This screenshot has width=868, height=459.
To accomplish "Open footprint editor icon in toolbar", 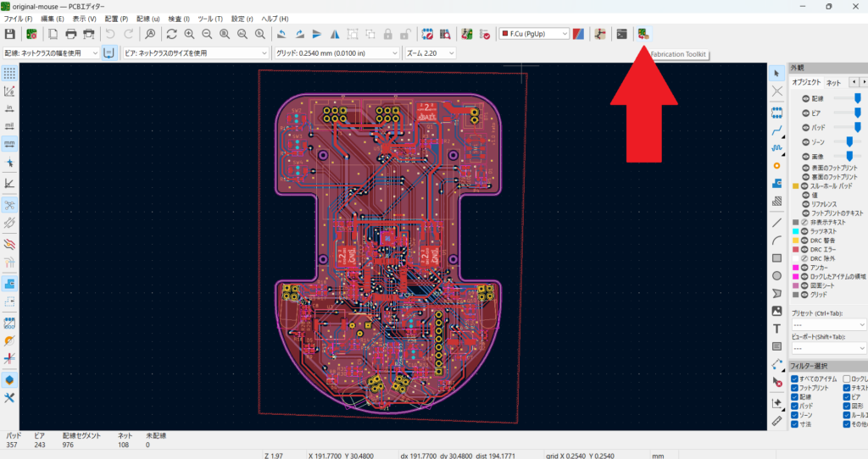I will point(427,34).
